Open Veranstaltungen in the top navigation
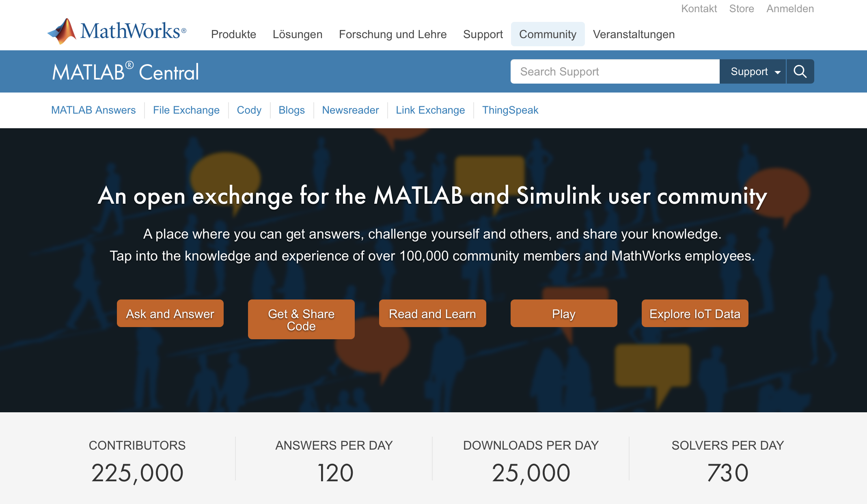867x504 pixels. (634, 34)
